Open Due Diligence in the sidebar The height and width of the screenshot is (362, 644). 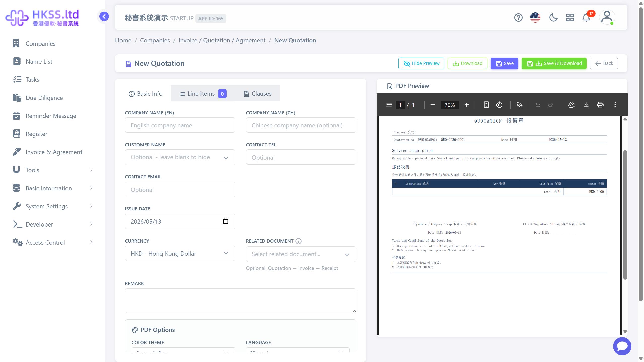(x=53, y=98)
